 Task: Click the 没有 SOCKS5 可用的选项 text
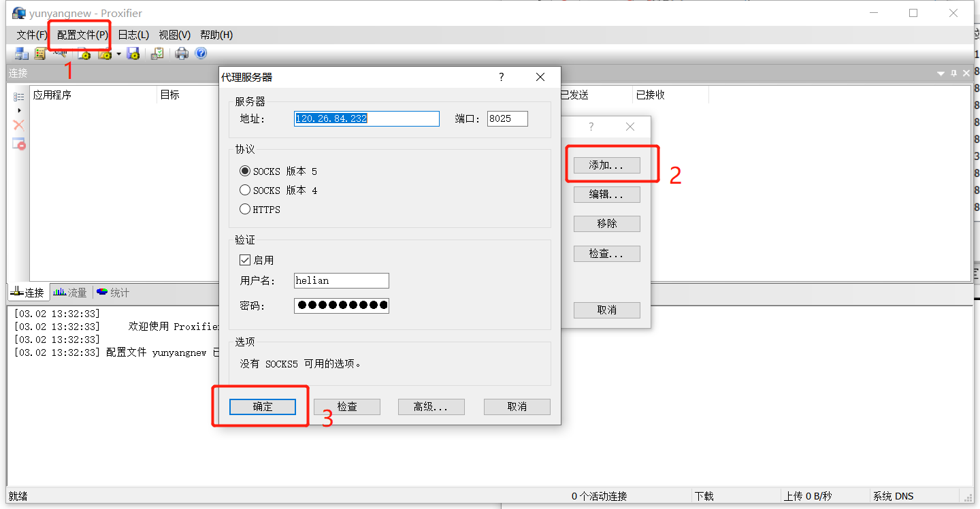tap(301, 364)
